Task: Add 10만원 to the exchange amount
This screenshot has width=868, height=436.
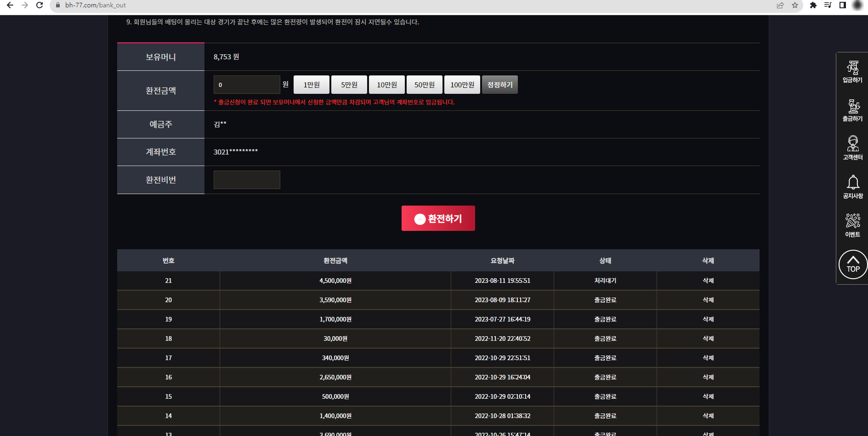Action: (x=387, y=85)
